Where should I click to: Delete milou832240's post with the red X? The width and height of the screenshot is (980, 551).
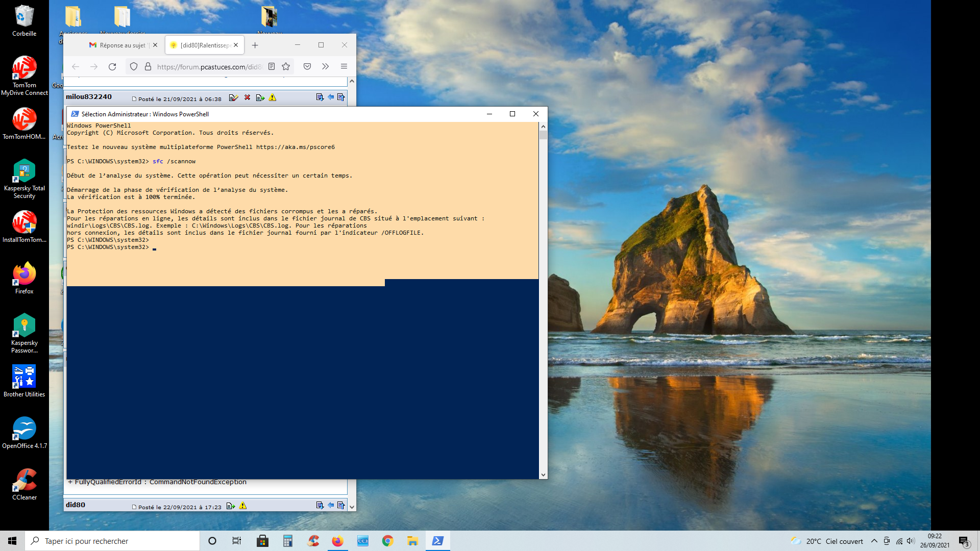248,97
